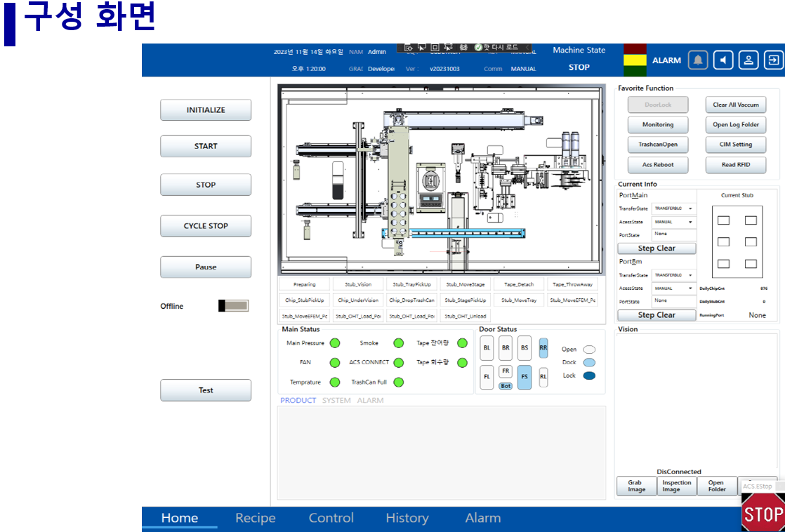Toggle the Offline switch
Image resolution: width=785 pixels, height=532 pixels.
[233, 306]
